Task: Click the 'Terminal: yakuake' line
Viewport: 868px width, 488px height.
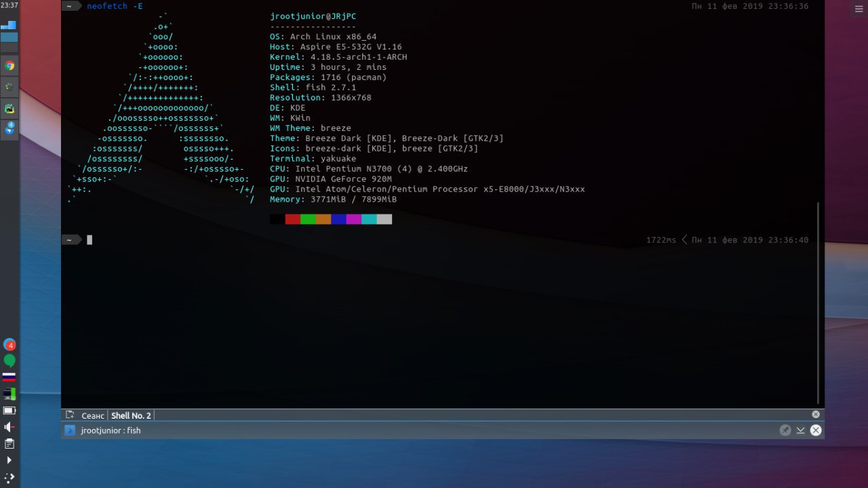Action: [x=313, y=159]
